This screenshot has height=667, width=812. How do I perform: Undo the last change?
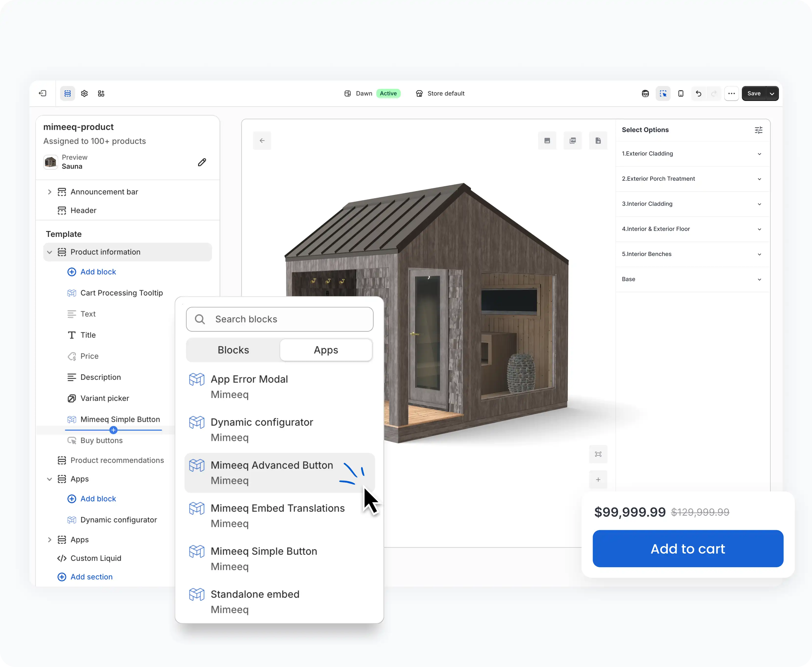coord(698,93)
